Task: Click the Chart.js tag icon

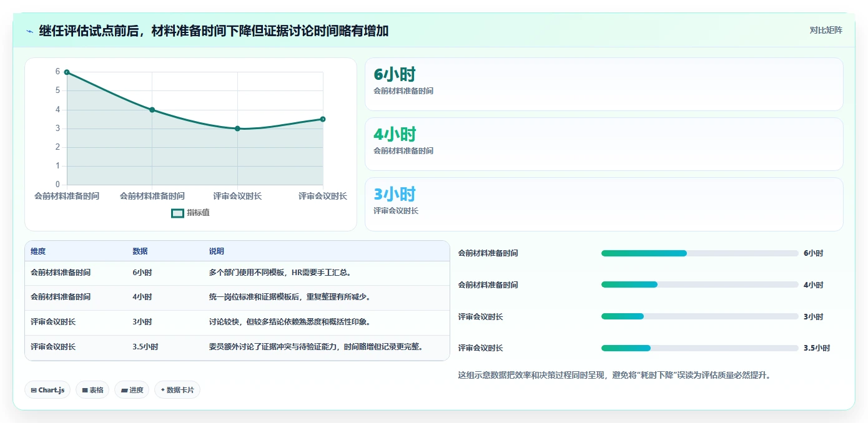Action: point(34,391)
